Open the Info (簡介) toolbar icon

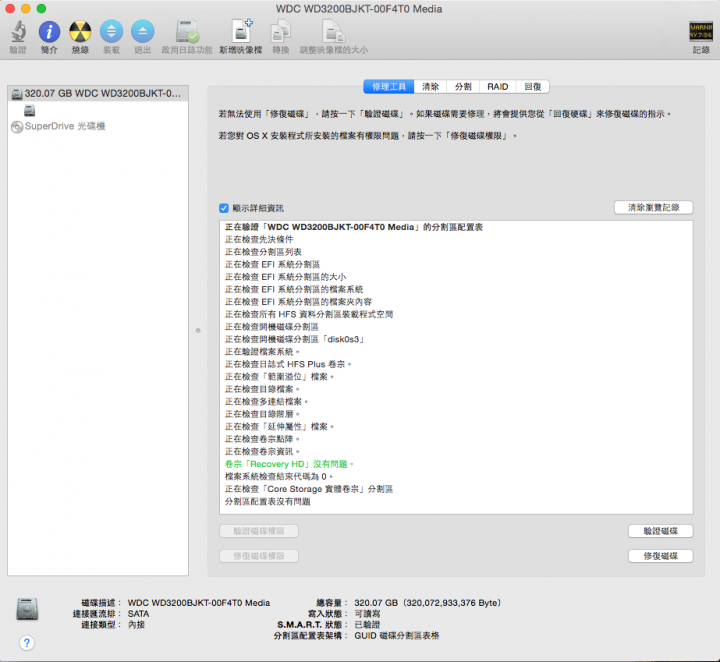click(x=49, y=32)
